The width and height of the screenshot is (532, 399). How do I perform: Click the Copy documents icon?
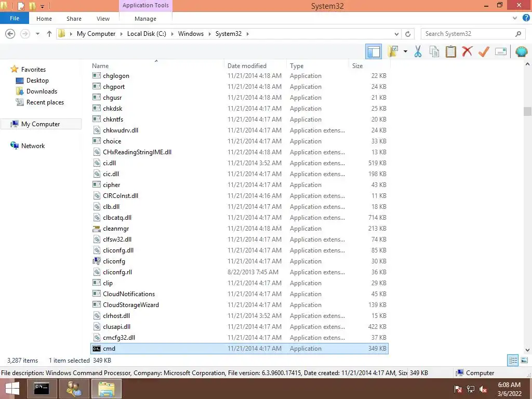[434, 51]
